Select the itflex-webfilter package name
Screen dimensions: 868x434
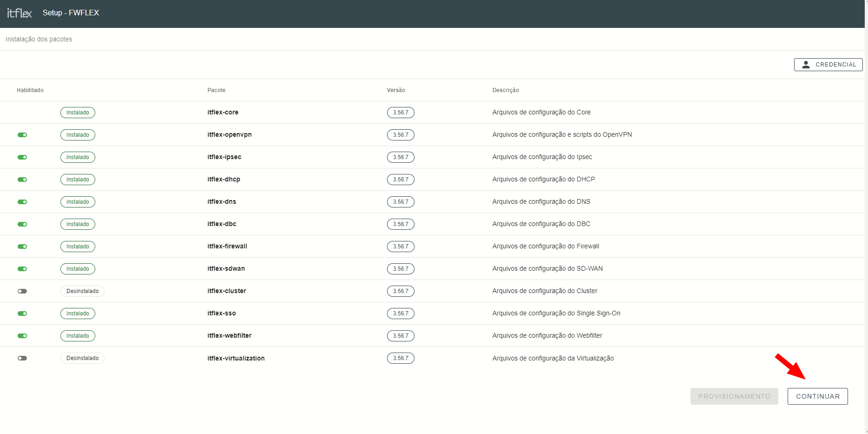coord(230,335)
